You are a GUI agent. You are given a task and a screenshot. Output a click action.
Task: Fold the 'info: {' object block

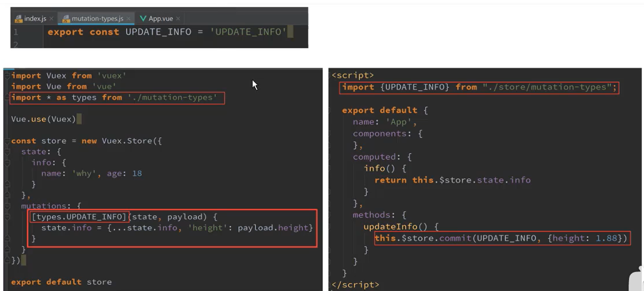(7, 163)
